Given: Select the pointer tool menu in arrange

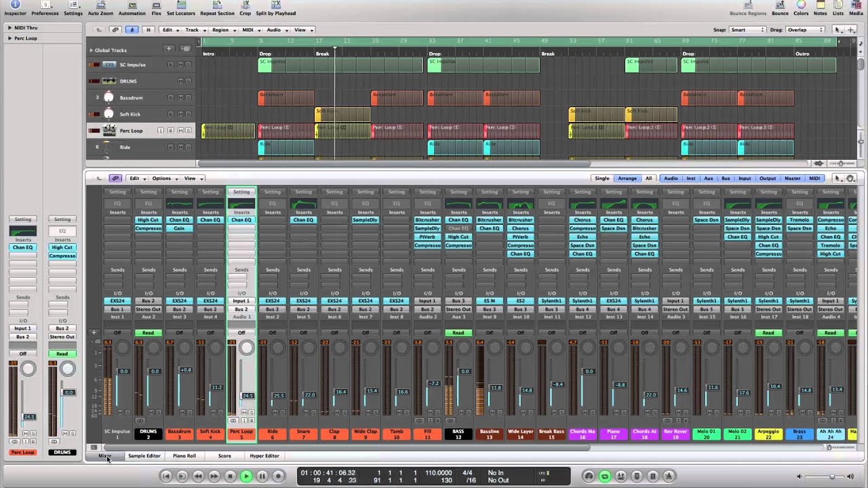Looking at the screenshot, I should tap(838, 30).
